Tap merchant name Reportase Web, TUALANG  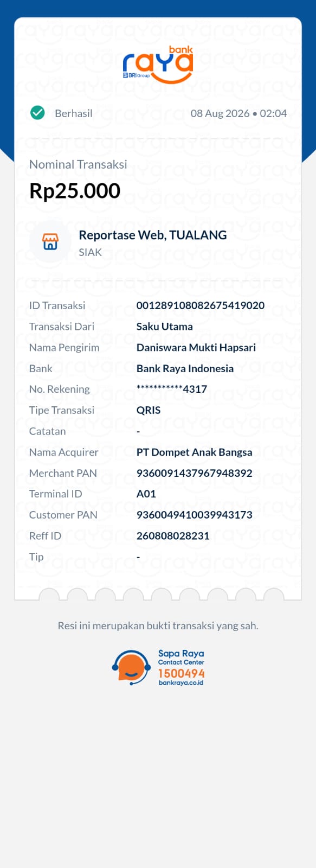(153, 235)
